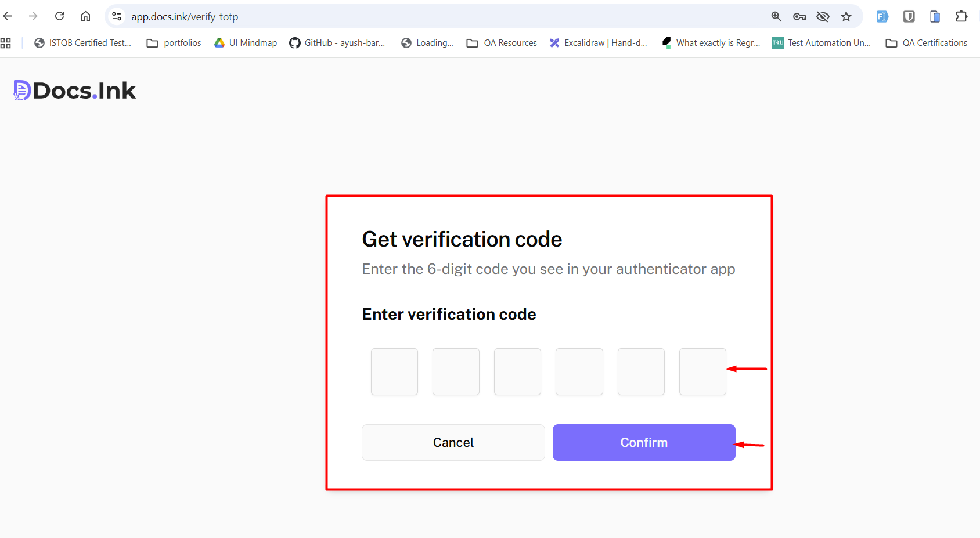
Task: Expand the QA Resources bookmark folder
Action: (502, 43)
